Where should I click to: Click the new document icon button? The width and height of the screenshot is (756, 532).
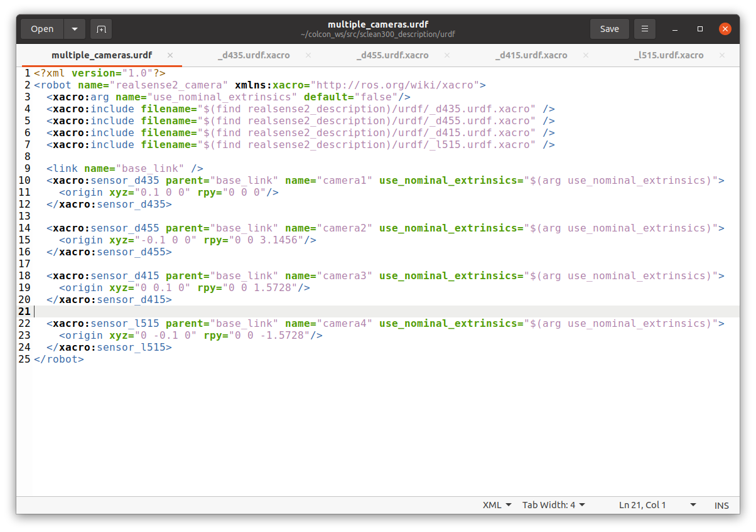coord(101,29)
